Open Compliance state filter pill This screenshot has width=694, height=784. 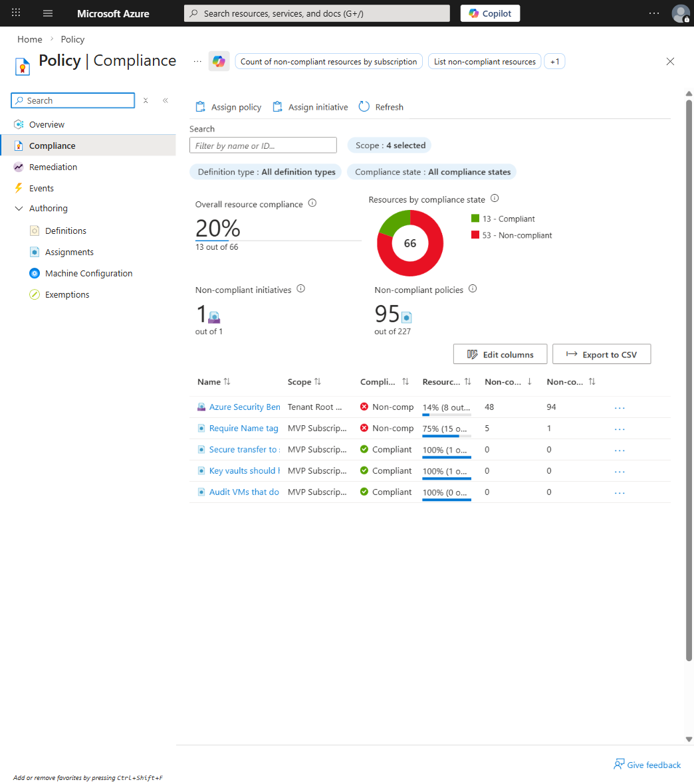[432, 172]
